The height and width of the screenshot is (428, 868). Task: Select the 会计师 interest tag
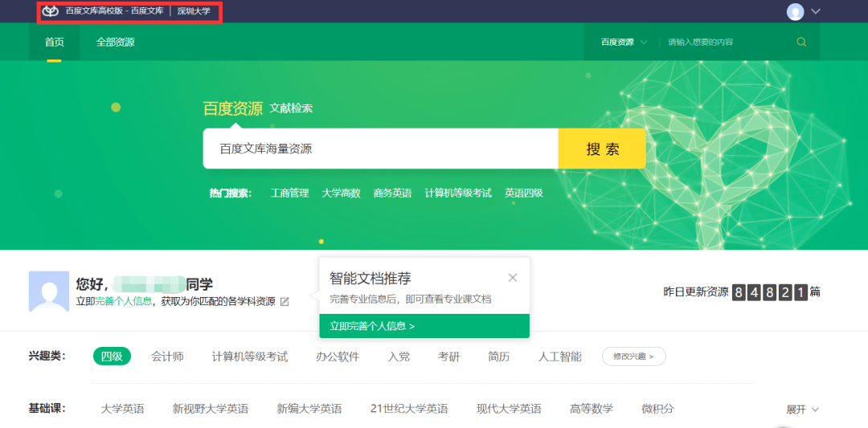pyautogui.click(x=168, y=357)
